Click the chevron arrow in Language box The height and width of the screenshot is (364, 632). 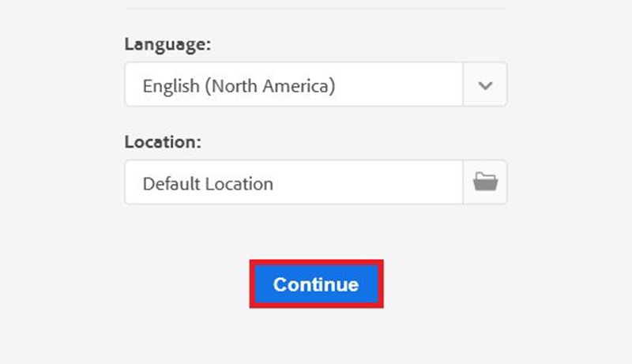[x=485, y=85]
